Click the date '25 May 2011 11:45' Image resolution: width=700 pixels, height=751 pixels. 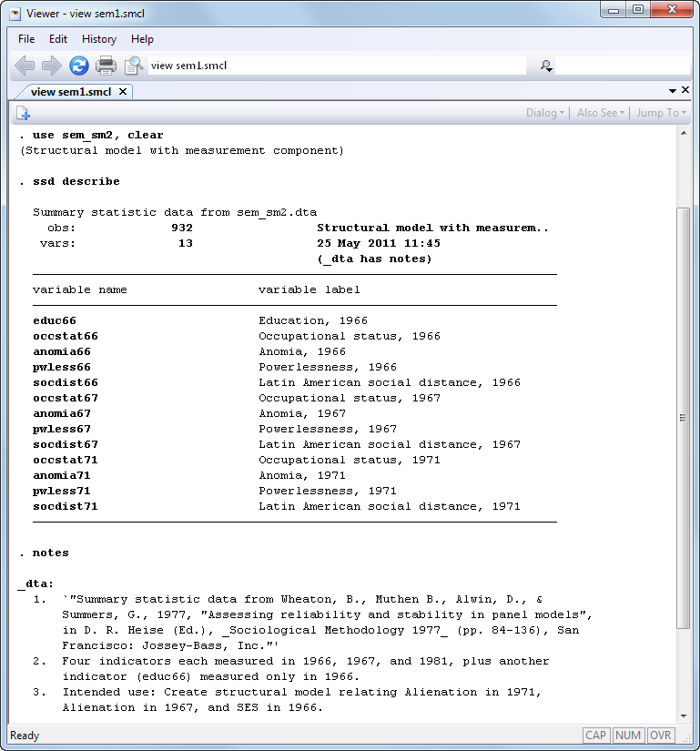(379, 243)
